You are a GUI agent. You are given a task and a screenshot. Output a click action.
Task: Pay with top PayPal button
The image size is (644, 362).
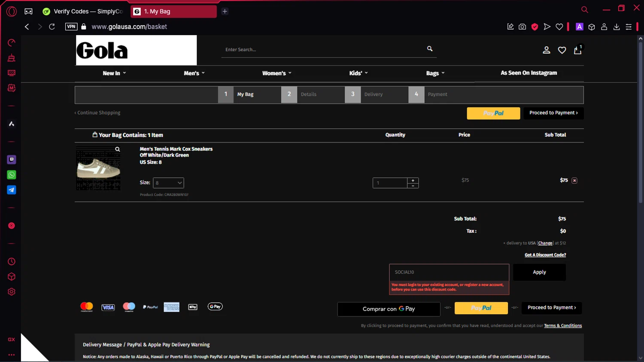(493, 113)
